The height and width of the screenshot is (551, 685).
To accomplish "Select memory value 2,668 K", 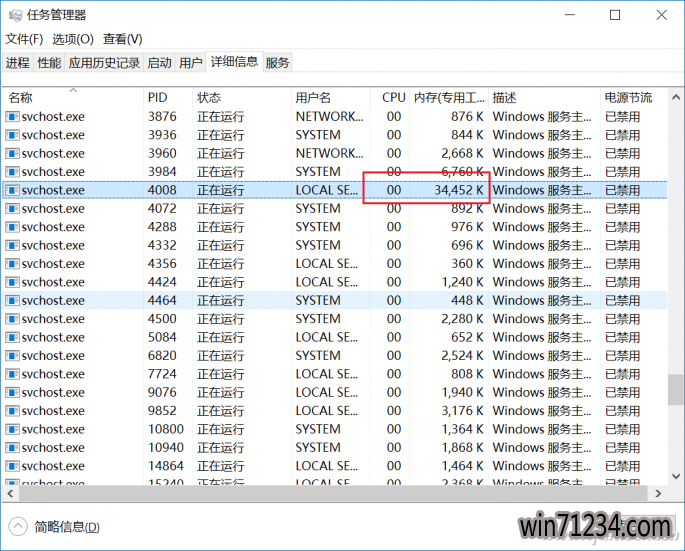I will tap(462, 153).
